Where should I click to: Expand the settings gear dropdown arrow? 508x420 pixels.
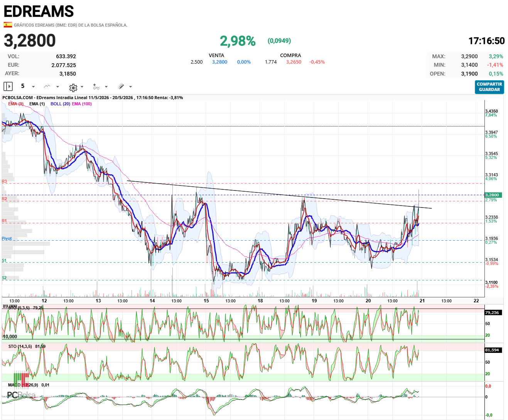[82, 87]
